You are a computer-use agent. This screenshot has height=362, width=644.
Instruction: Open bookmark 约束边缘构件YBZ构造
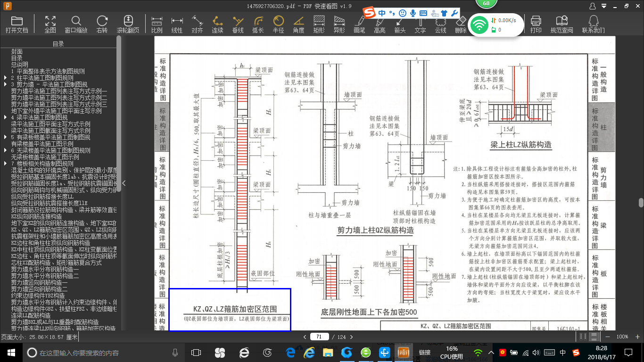coord(38,296)
